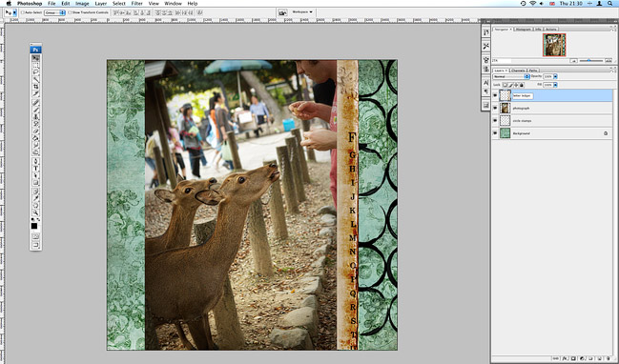Select the Type tool

click(x=35, y=168)
